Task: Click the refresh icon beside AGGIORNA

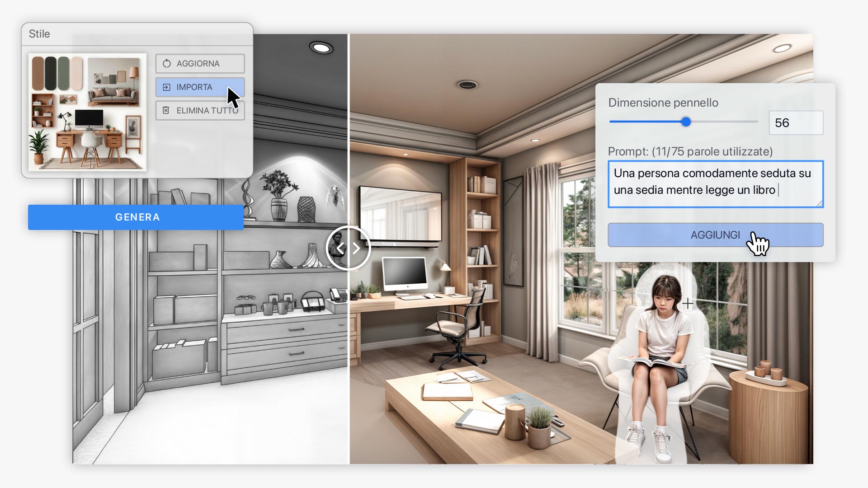Action: (x=167, y=64)
